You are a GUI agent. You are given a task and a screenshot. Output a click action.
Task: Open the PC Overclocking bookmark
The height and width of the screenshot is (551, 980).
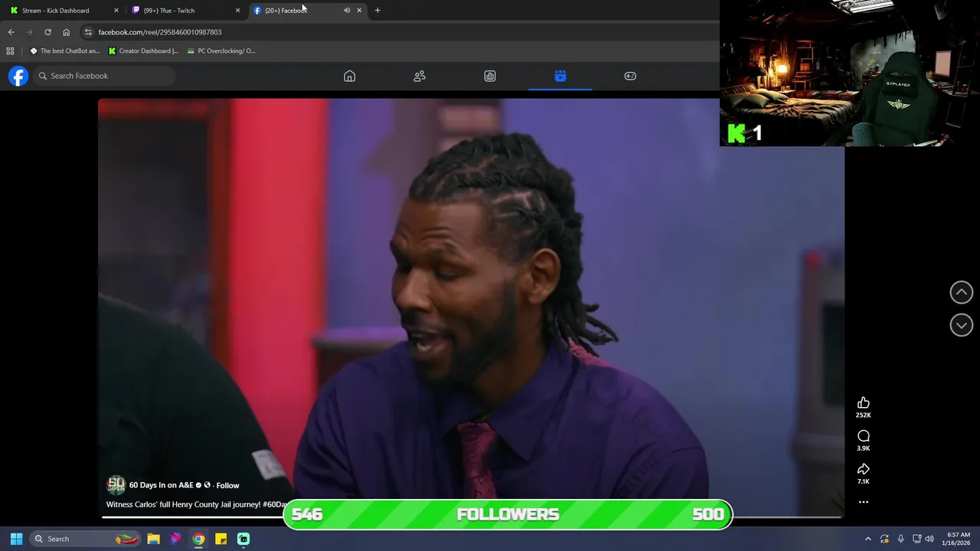pyautogui.click(x=221, y=51)
